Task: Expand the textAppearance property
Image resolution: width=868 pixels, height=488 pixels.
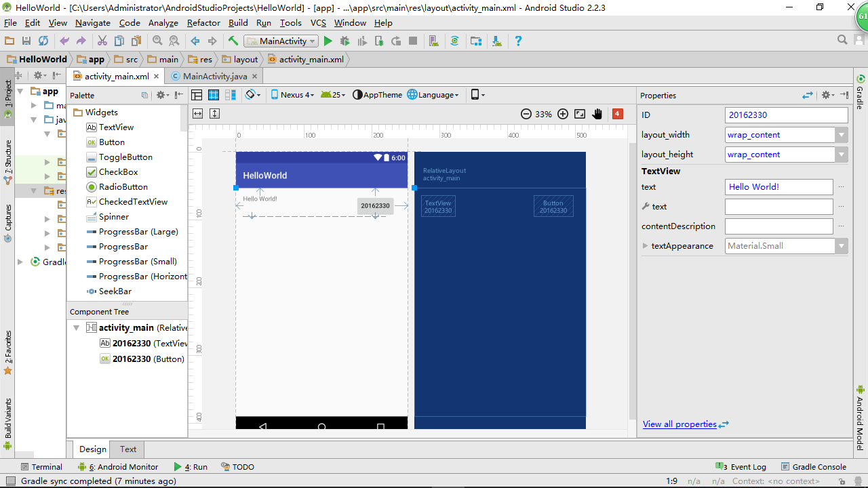Action: 645,246
